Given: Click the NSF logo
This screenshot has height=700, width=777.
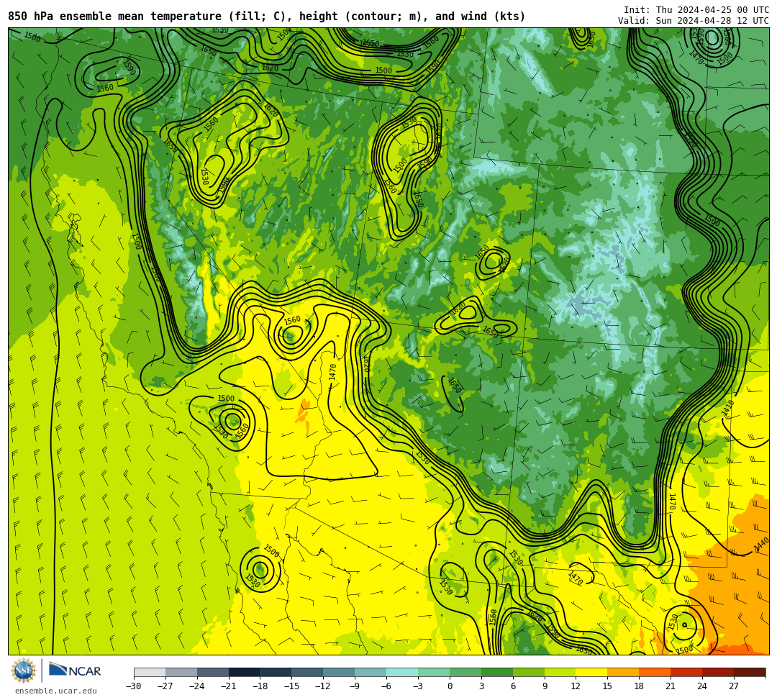Looking at the screenshot, I should pyautogui.click(x=23, y=671).
